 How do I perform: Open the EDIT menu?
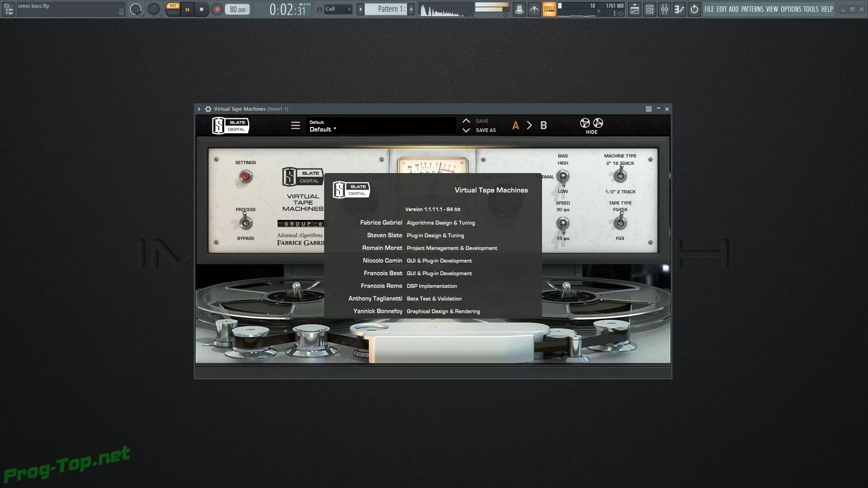point(722,9)
